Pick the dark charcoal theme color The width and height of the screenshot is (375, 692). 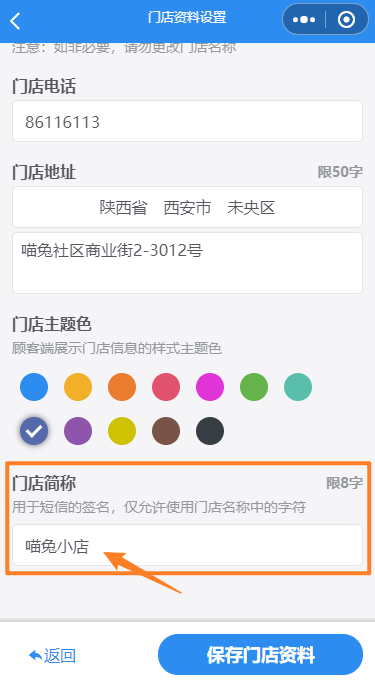(210, 431)
